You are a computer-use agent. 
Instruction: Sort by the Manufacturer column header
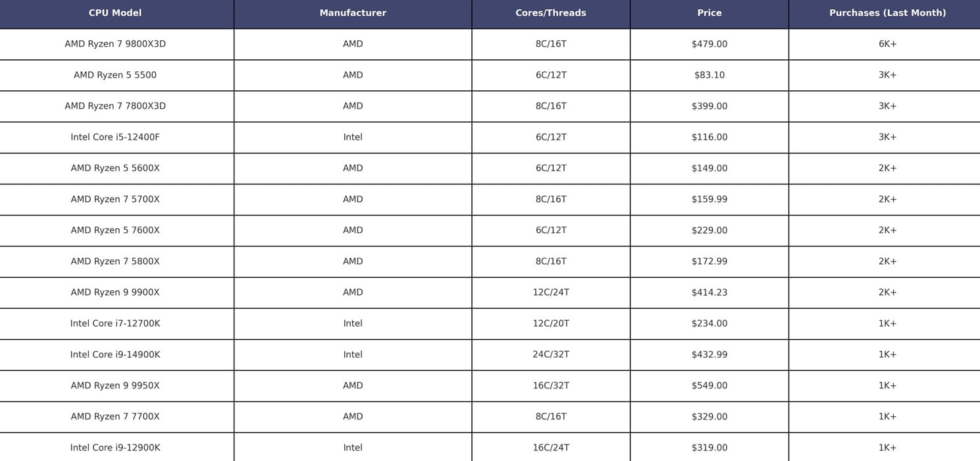[x=353, y=13]
